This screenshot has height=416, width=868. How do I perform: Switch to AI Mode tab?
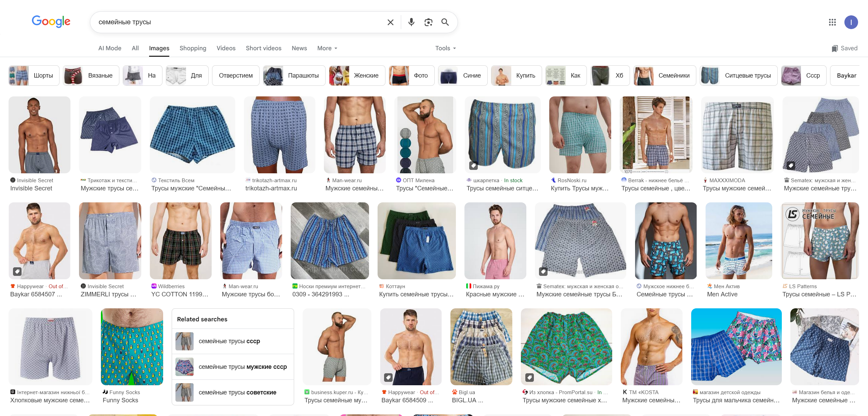[x=110, y=48]
